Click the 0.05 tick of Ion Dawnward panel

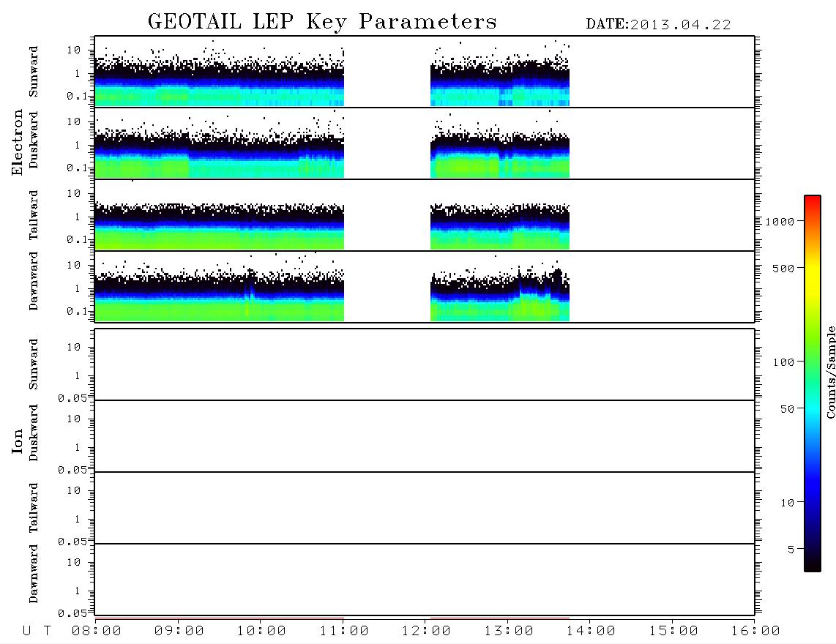[72, 613]
